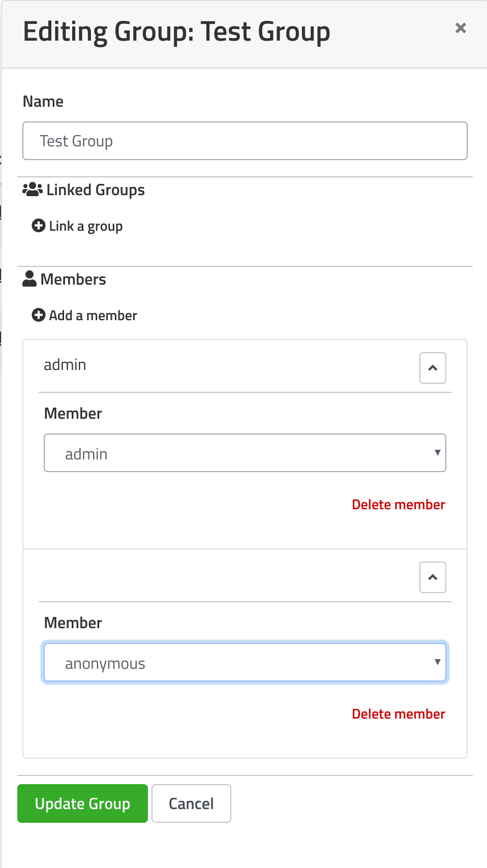The image size is (487, 868).
Task: Delete the admin member
Action: tap(399, 505)
